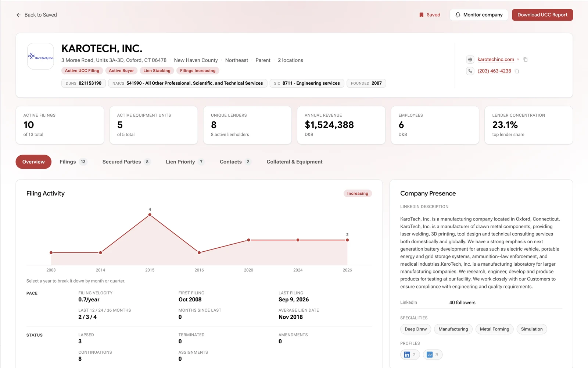
Task: Click the globe icon beside karotechinc.com
Action: [470, 60]
